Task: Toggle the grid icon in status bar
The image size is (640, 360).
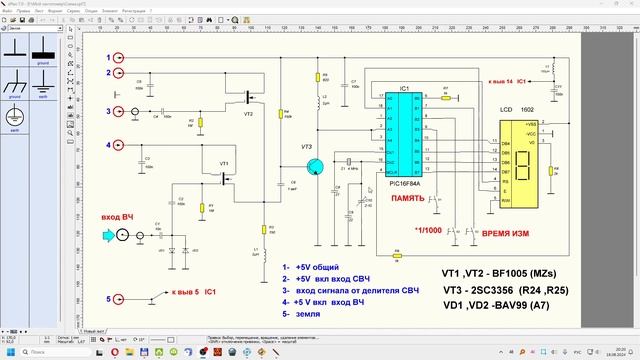Action: [93, 340]
